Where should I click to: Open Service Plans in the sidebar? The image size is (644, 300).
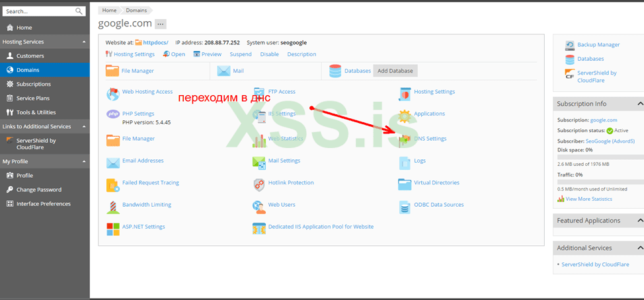click(x=45, y=98)
